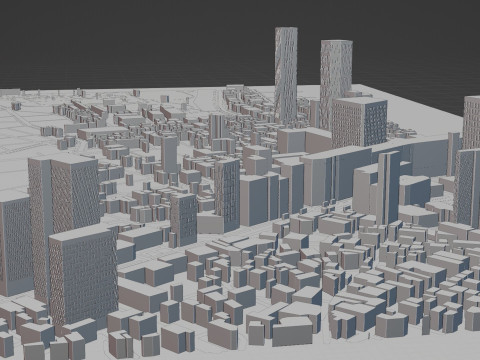Select the wide gridded office block below twin towers
This screenshot has width=480, height=360.
pos(359,122)
